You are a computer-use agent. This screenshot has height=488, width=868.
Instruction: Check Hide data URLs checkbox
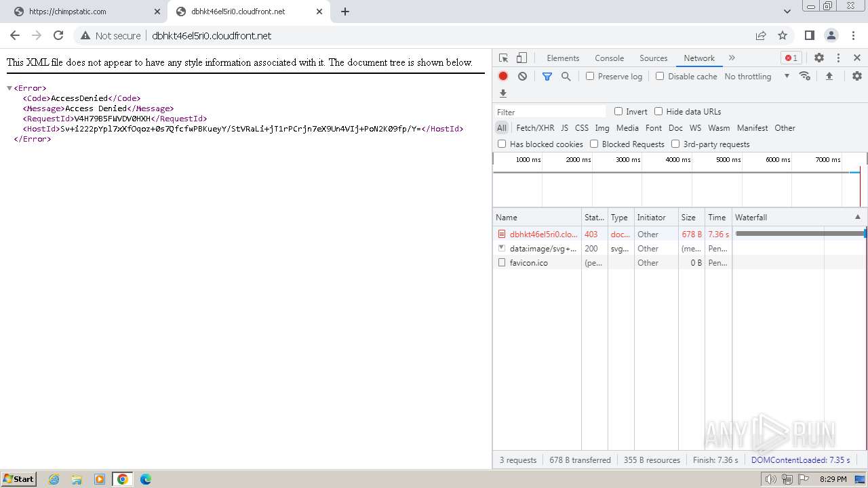coord(658,111)
